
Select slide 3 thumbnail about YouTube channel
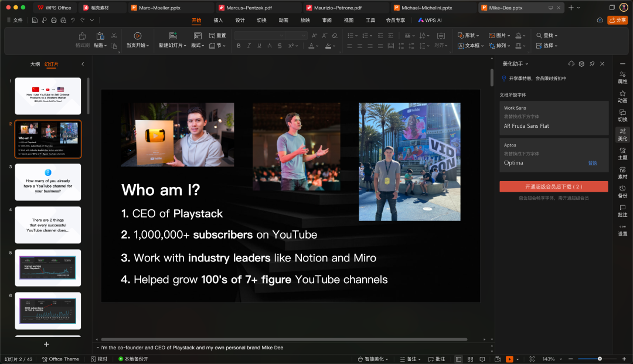(x=48, y=182)
